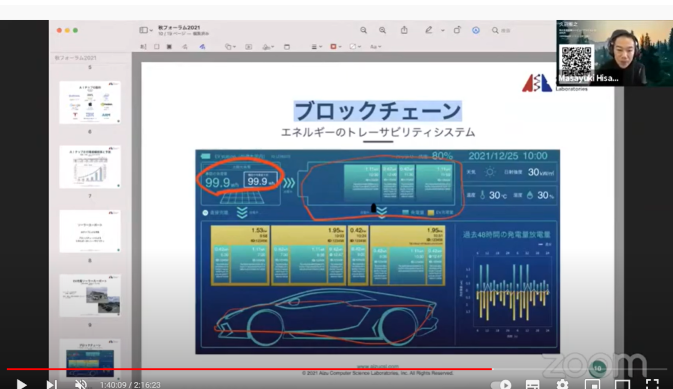
Task: Open the sidebar view dropdown
Action: (146, 30)
